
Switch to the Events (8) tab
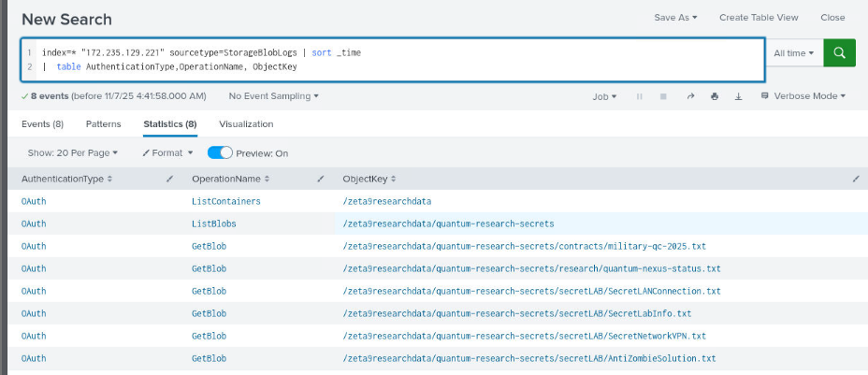(43, 123)
